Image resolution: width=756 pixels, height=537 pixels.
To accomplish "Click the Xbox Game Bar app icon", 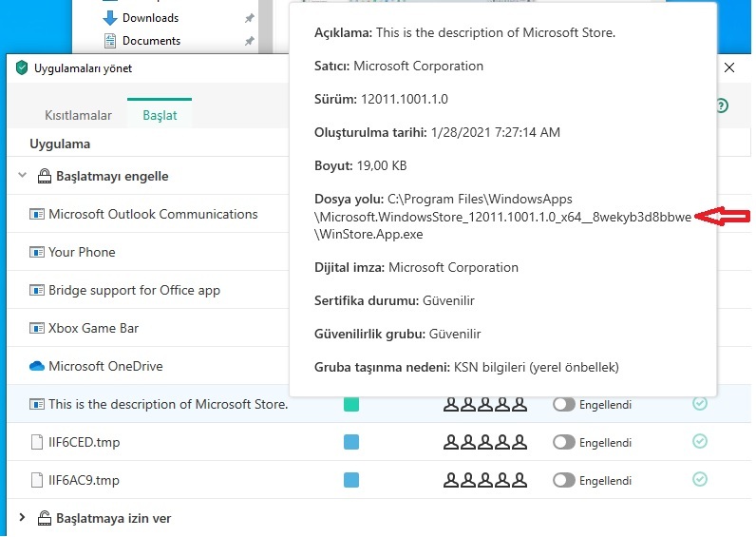I will [x=37, y=329].
